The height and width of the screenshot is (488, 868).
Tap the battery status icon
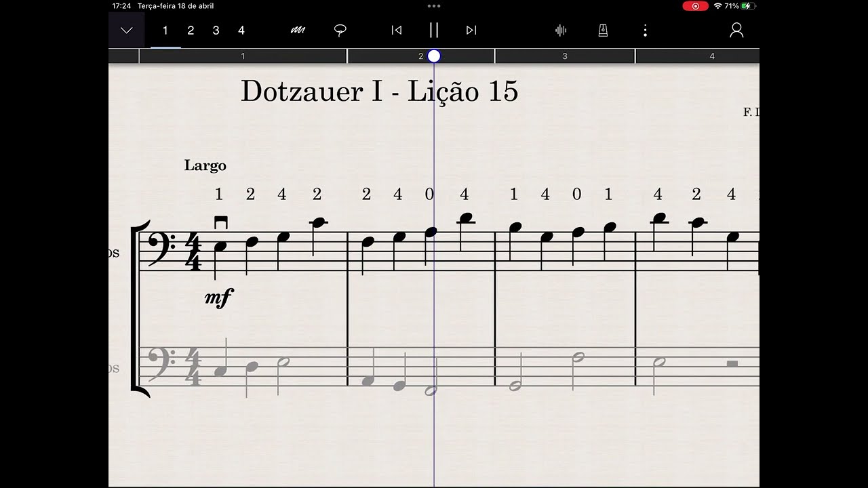tap(748, 6)
